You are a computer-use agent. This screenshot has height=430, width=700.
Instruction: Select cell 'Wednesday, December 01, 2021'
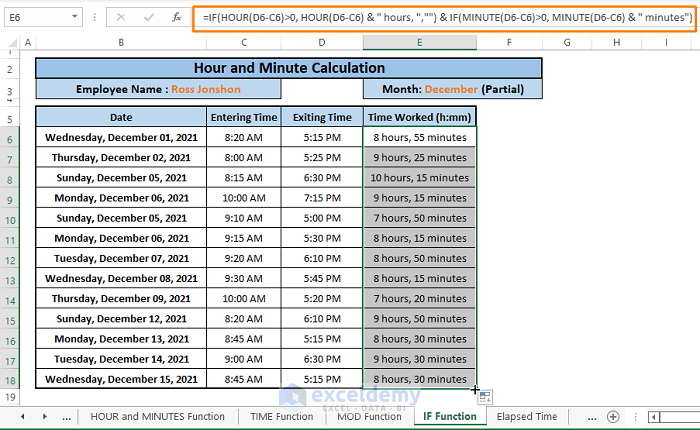pyautogui.click(x=121, y=138)
